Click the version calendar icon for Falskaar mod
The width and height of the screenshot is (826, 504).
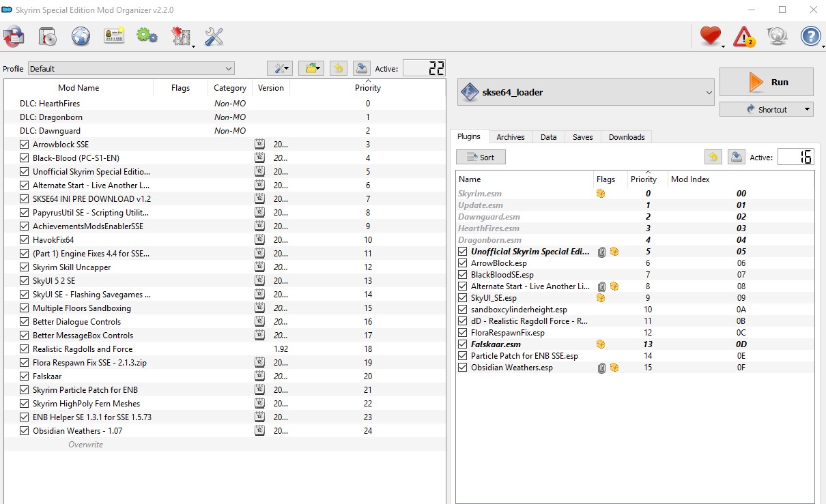pos(259,376)
